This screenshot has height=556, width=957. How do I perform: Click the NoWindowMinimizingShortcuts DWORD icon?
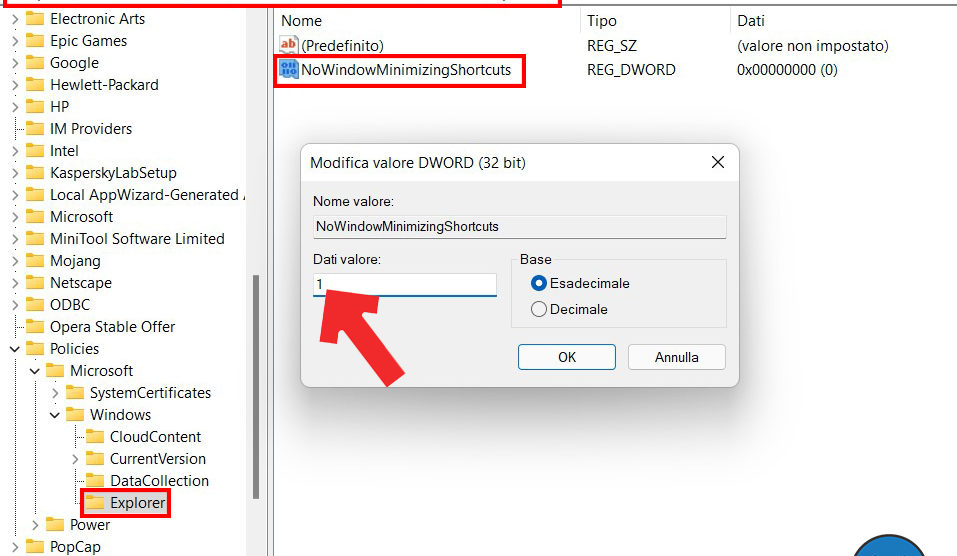[288, 70]
